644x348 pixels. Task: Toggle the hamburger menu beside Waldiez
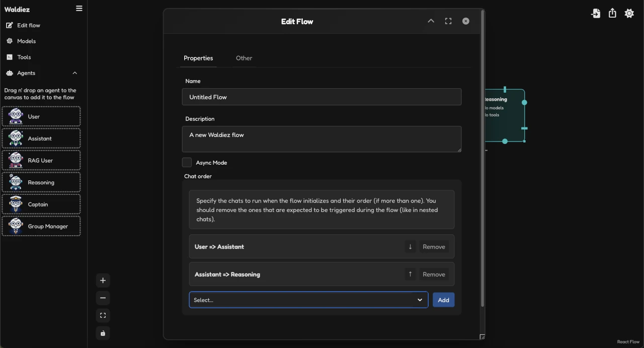(79, 9)
